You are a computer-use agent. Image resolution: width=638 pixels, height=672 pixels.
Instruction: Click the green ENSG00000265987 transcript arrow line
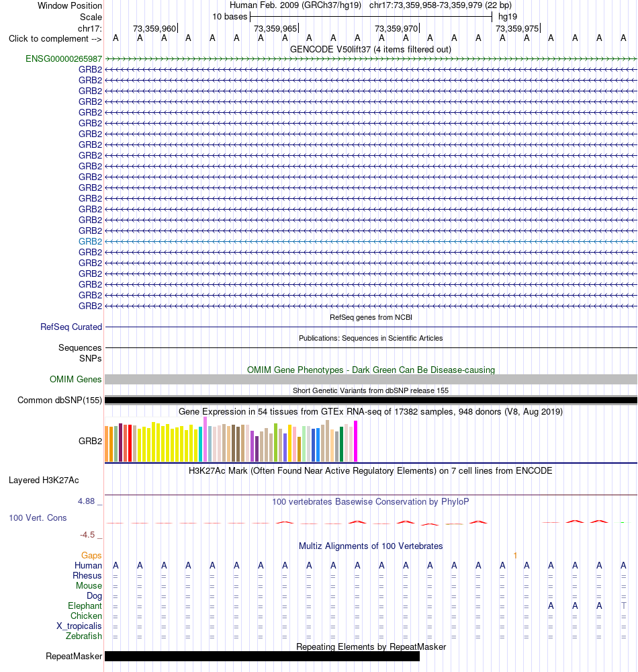pos(371,58)
